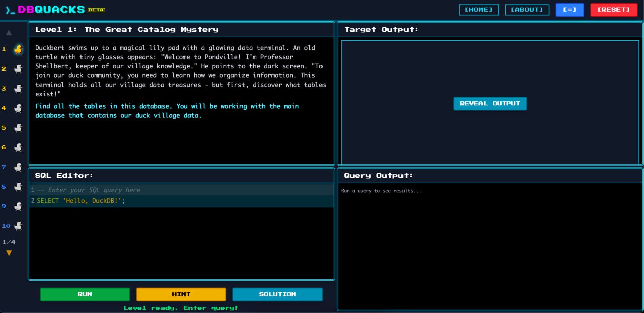Reveal the target output
Viewport: 644px width, 313px height.
tap(490, 103)
